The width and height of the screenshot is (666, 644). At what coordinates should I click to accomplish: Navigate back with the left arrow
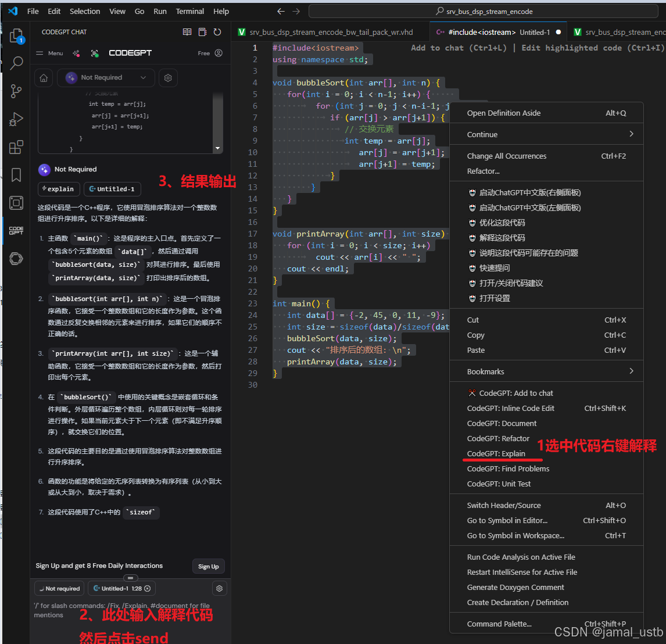click(x=281, y=12)
